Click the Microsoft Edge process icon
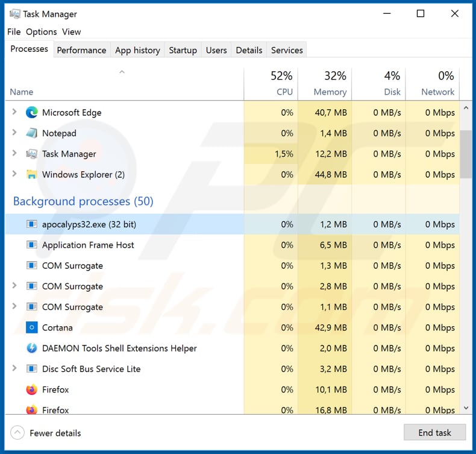 pyautogui.click(x=31, y=112)
